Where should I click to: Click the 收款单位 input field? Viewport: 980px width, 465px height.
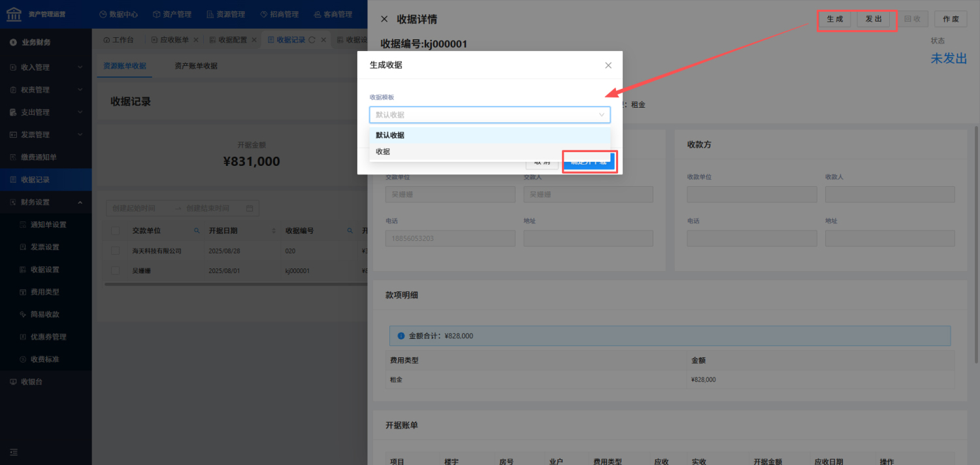751,195
